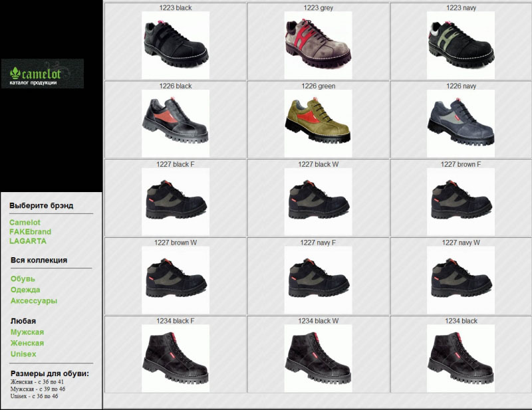Click the '1227 brown W' product title
The image size is (532, 410).
tap(176, 243)
